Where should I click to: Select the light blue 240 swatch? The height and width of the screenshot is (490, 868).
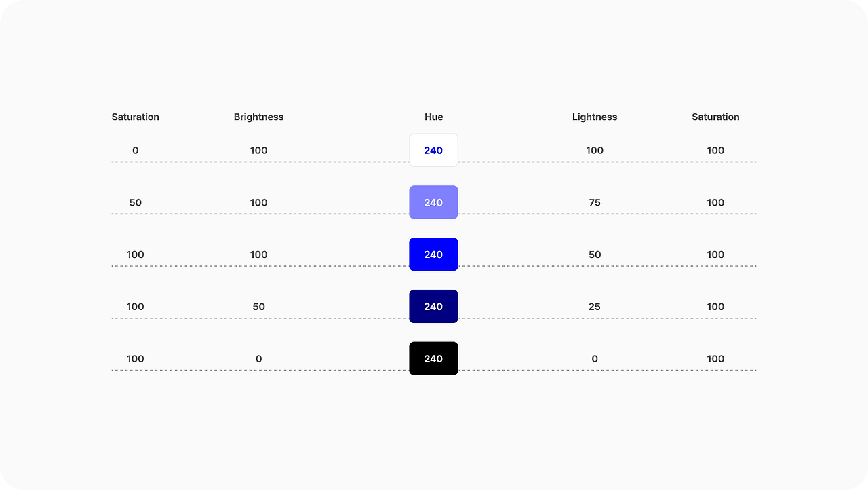[433, 202]
